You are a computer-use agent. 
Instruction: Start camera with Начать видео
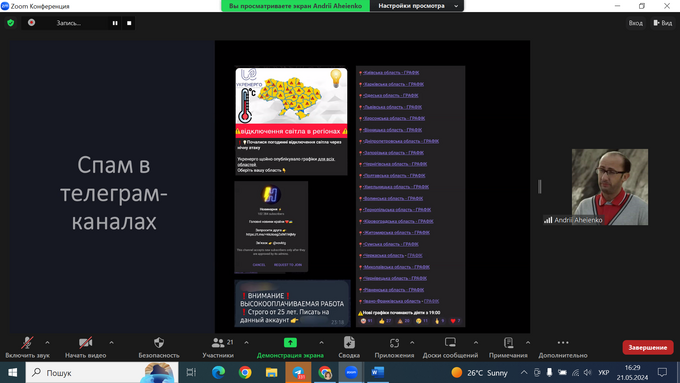tap(85, 347)
